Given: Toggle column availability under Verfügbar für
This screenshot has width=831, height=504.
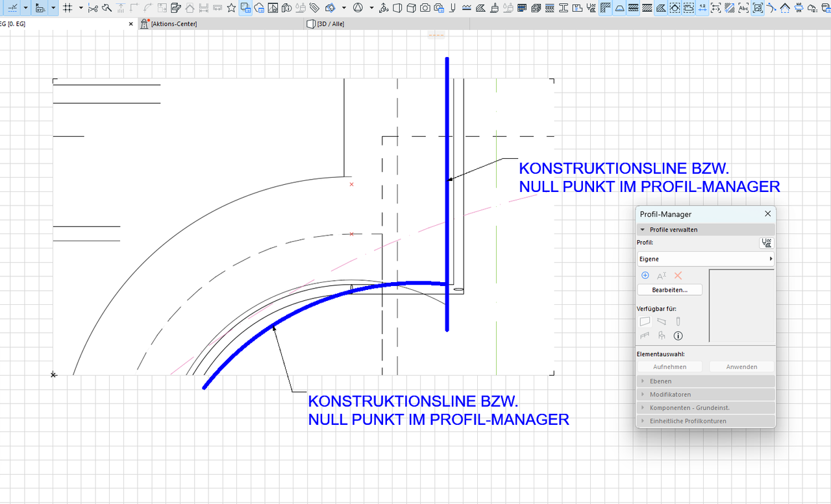Looking at the screenshot, I should pyautogui.click(x=678, y=321).
